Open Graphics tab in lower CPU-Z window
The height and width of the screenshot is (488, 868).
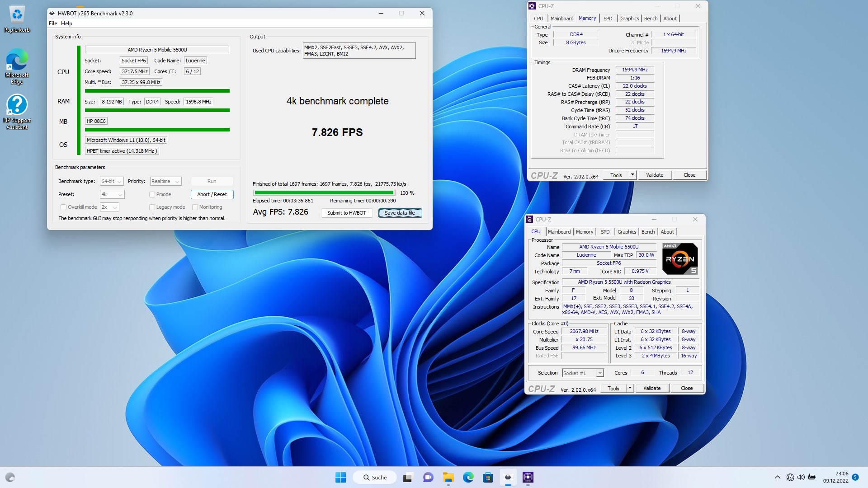point(627,232)
